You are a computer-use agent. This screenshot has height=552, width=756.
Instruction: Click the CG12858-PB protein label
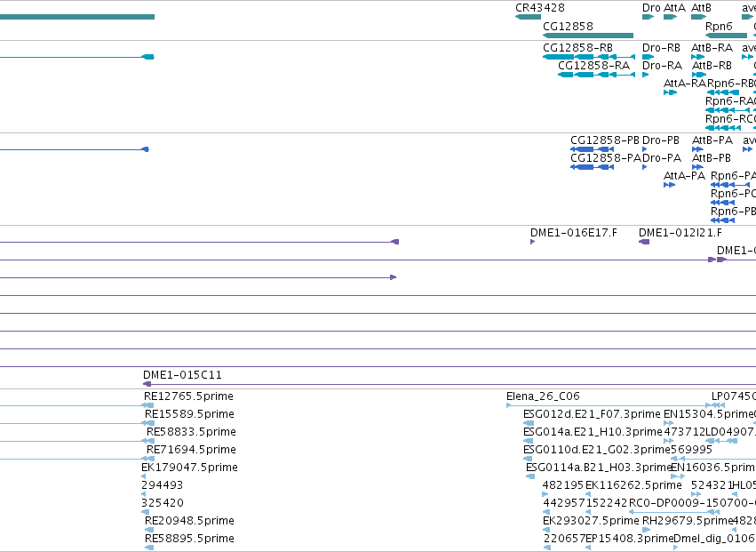point(605,140)
